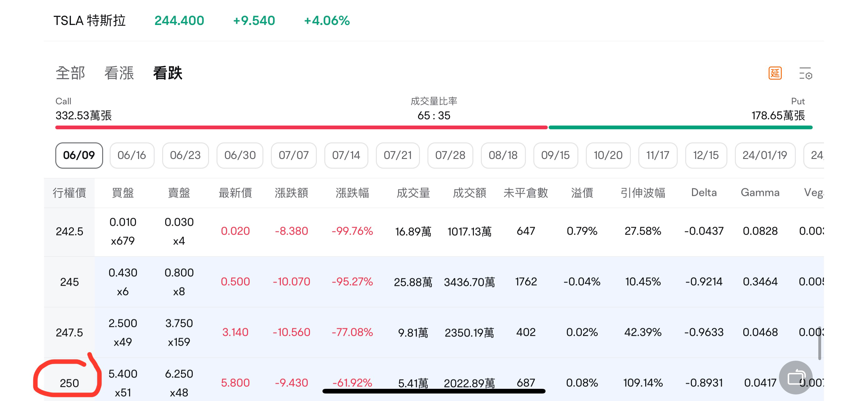Sort by 引伸波幅 column header
Viewport: 868px width, 401px height.
643,193
